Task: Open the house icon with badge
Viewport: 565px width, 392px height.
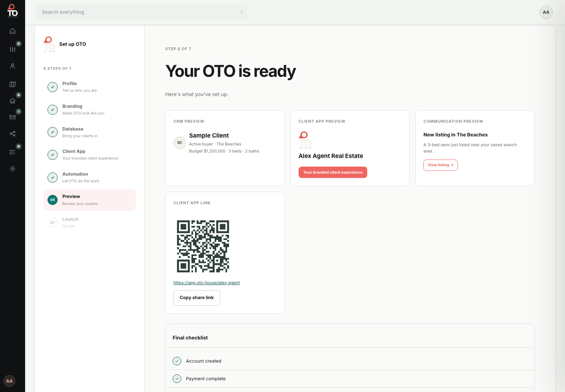Action: [x=13, y=101]
